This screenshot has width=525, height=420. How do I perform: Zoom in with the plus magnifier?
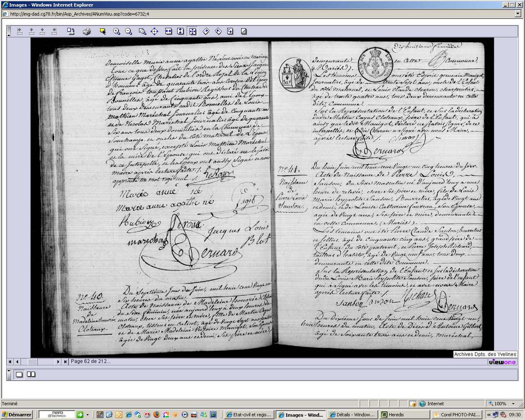point(116,32)
